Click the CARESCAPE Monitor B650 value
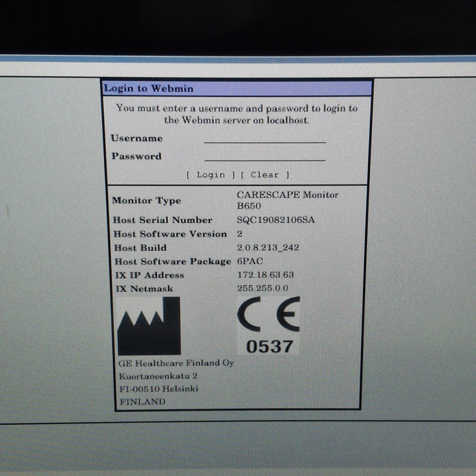The height and width of the screenshot is (476, 476). coord(287,200)
